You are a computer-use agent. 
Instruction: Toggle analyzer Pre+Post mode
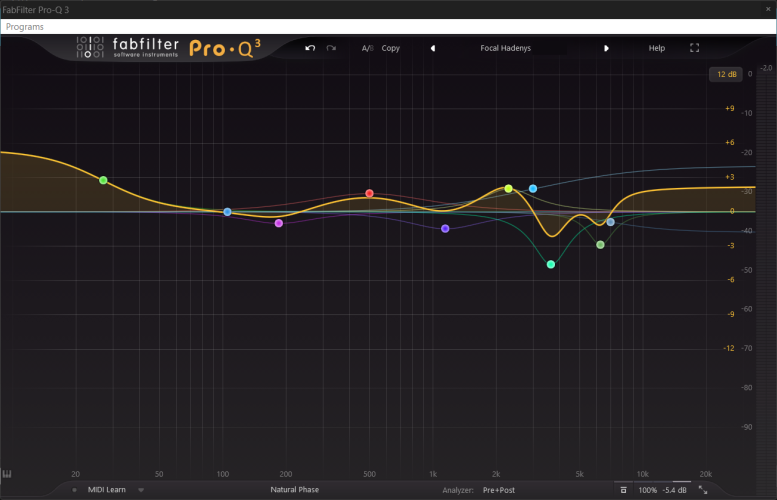499,490
